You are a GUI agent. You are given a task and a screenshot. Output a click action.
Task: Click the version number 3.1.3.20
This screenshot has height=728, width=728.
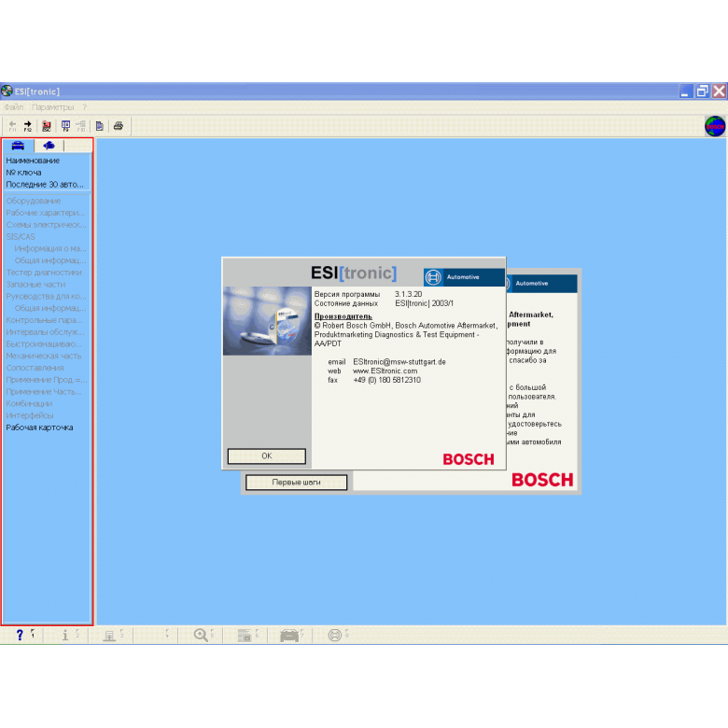point(408,294)
